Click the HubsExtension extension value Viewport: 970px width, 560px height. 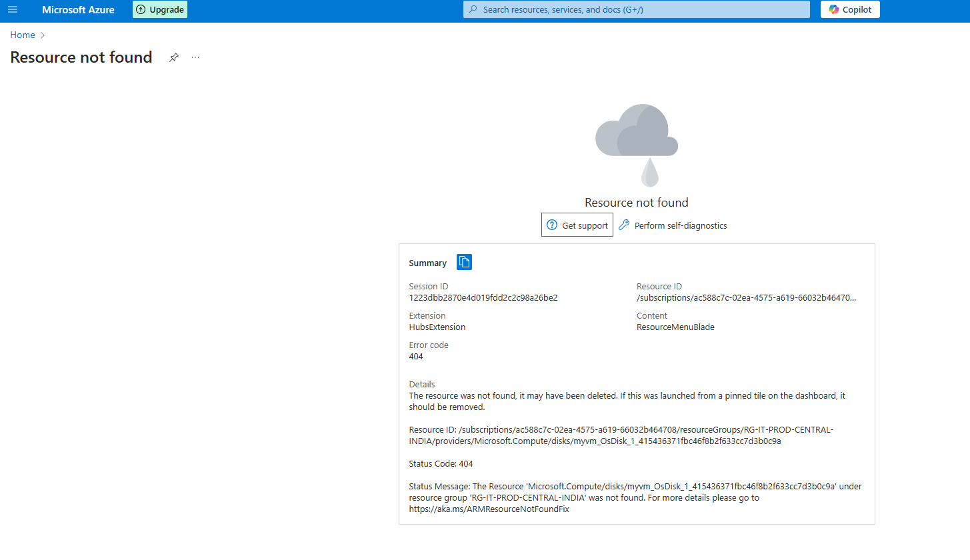(x=437, y=327)
